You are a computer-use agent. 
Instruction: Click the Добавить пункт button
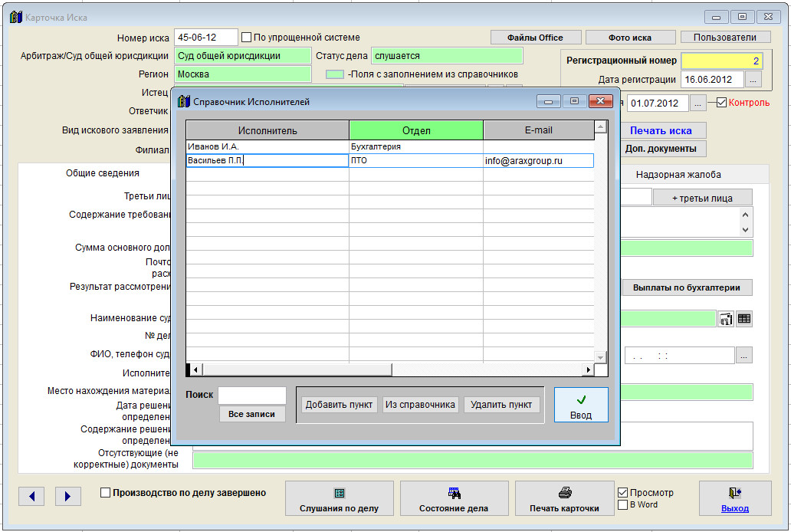pos(339,405)
